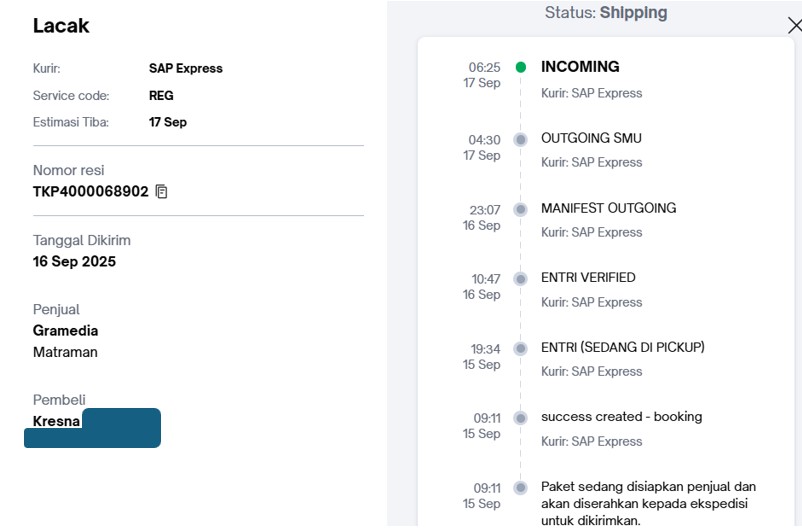Click the ENTRI VERIFIED timeline dot
Image resolution: width=802 pixels, height=531 pixels.
click(x=521, y=279)
